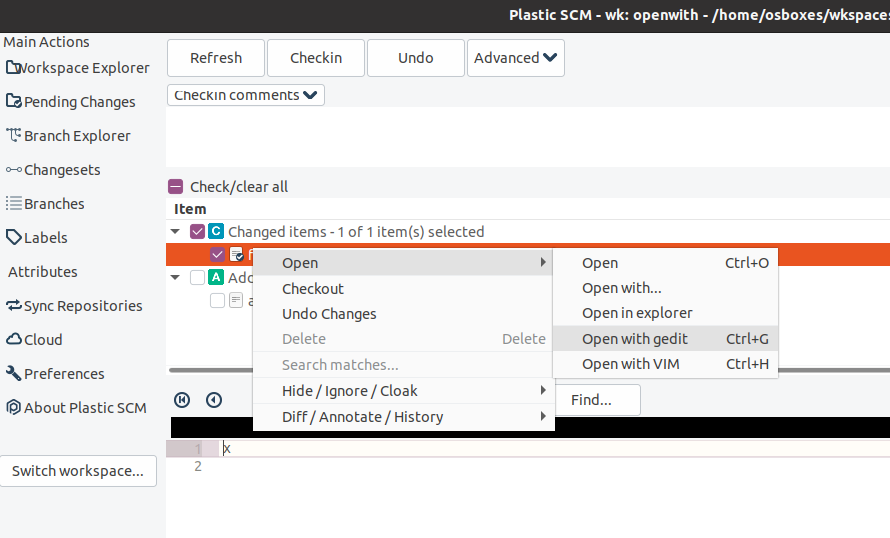Click in the checkin comments text area
Viewport: 890px width, 538px height.
tap(528, 137)
